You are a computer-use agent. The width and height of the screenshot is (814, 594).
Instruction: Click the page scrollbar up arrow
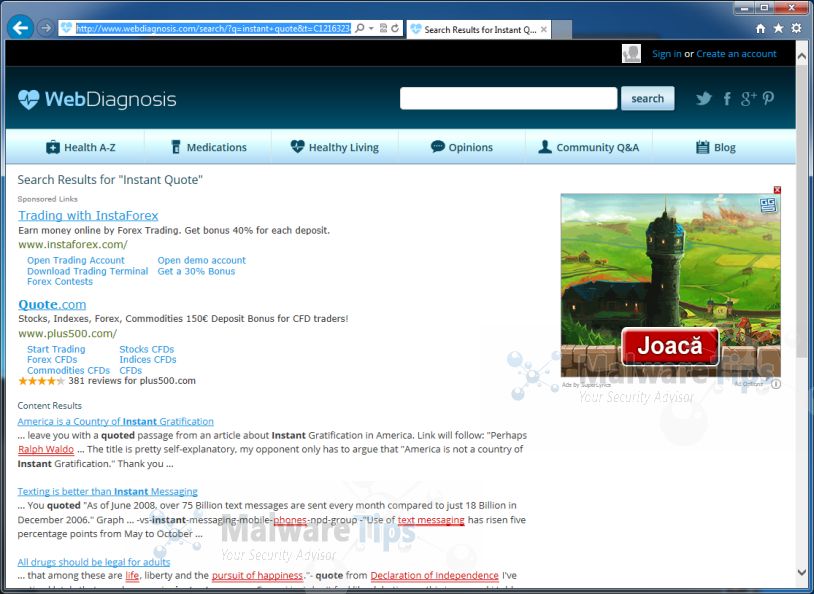click(802, 57)
